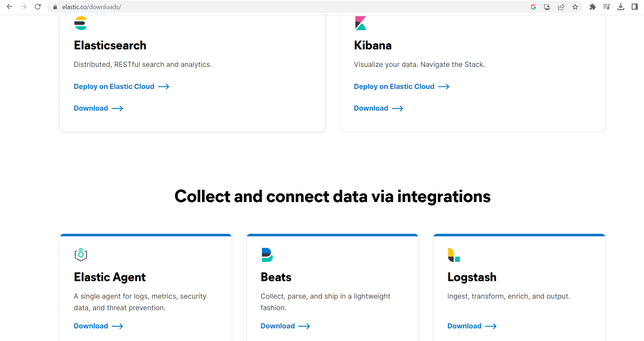Viewport: 644px width, 341px height.
Task: Toggle the bookmark star for this page
Action: [x=575, y=7]
